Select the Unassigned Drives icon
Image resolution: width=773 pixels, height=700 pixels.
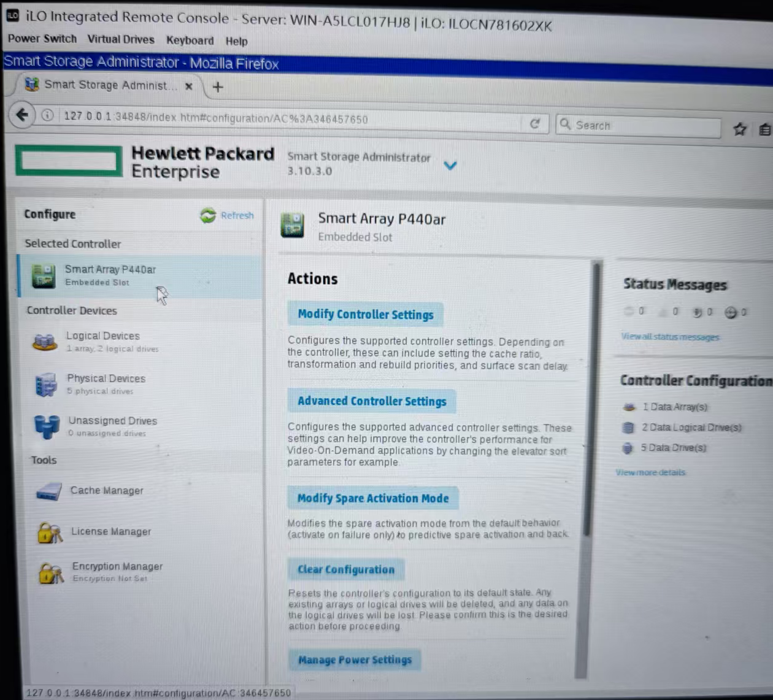47,426
